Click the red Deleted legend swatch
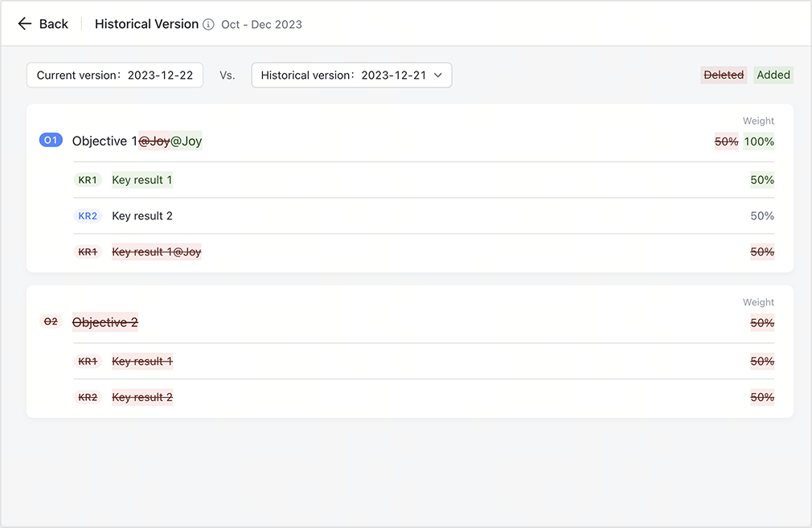 [724, 75]
